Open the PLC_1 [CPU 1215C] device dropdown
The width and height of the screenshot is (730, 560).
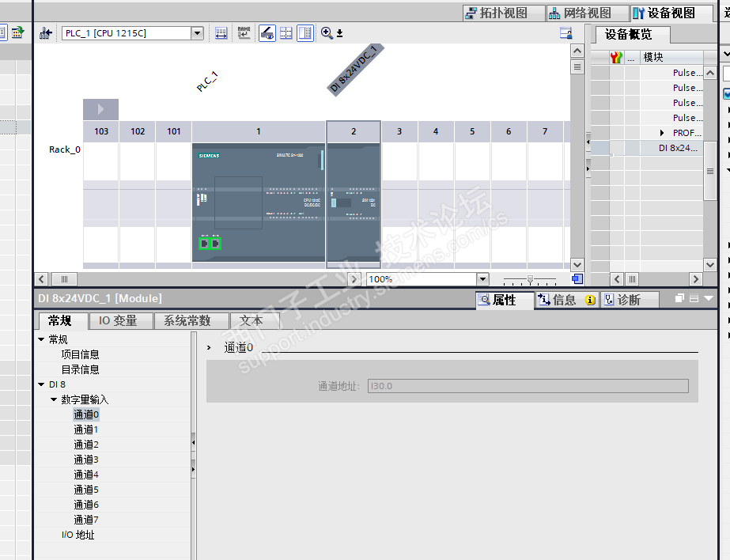coord(198,33)
